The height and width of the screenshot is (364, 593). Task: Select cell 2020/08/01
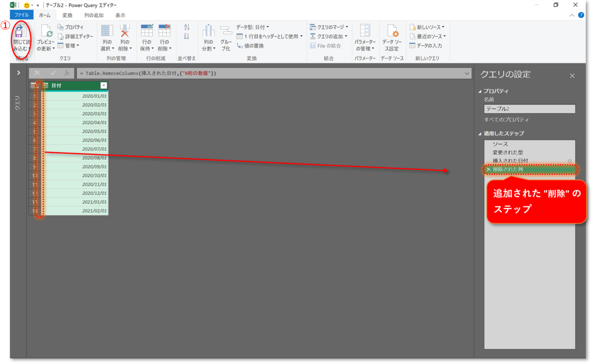click(x=74, y=158)
